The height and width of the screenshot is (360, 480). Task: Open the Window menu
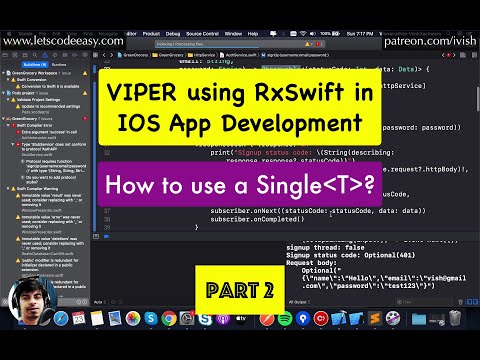(x=233, y=34)
